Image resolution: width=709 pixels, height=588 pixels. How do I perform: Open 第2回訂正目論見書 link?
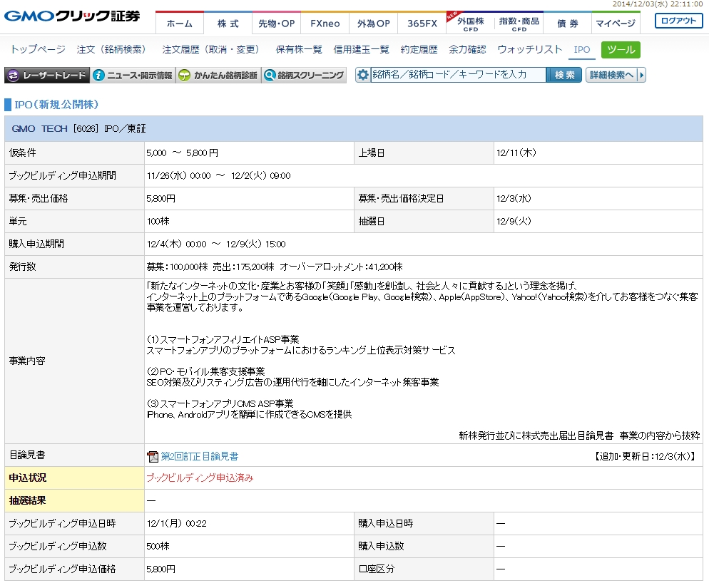200,456
